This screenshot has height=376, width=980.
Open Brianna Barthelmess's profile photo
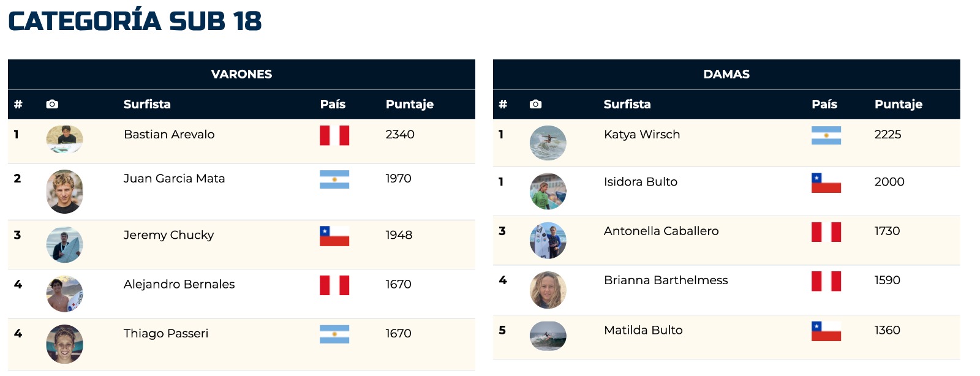pos(548,290)
